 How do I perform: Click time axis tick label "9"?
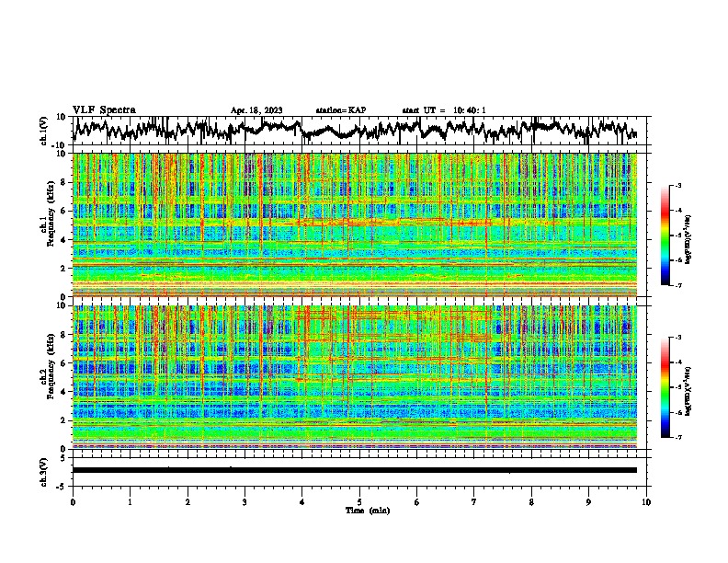click(588, 502)
